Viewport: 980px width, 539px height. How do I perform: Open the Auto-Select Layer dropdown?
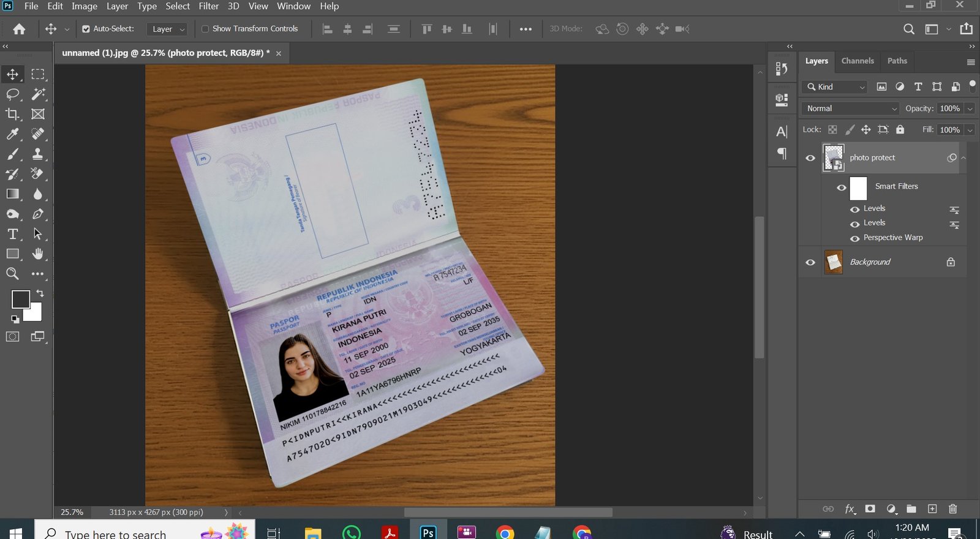[x=167, y=29]
